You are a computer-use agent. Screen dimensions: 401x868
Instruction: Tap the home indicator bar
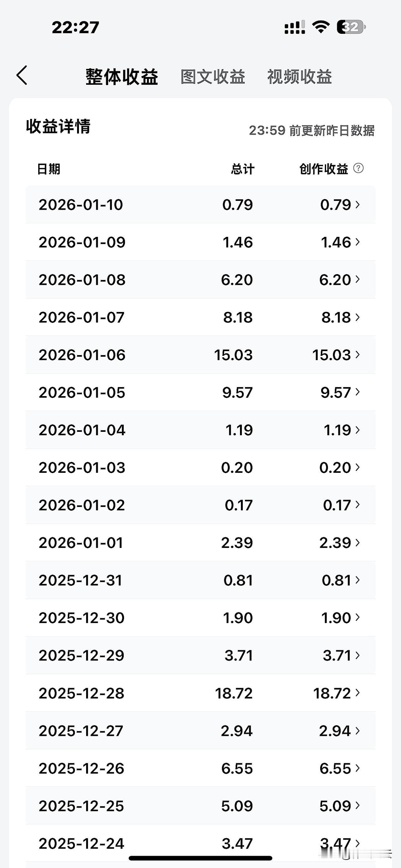tap(200, 858)
